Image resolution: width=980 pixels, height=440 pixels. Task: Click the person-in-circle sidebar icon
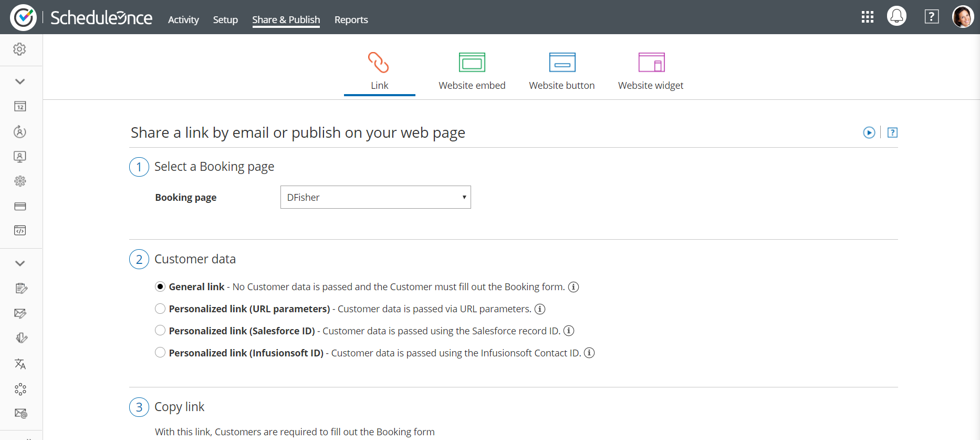click(x=20, y=131)
